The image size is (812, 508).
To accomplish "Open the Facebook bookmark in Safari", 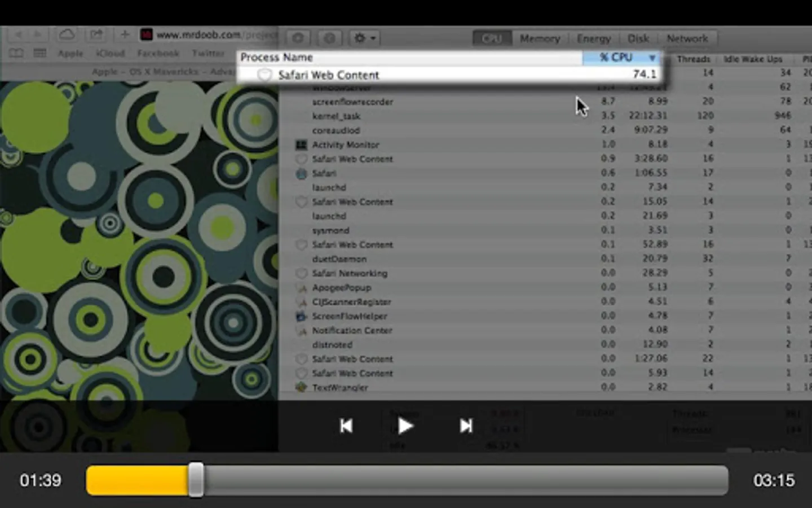I will tap(158, 53).
